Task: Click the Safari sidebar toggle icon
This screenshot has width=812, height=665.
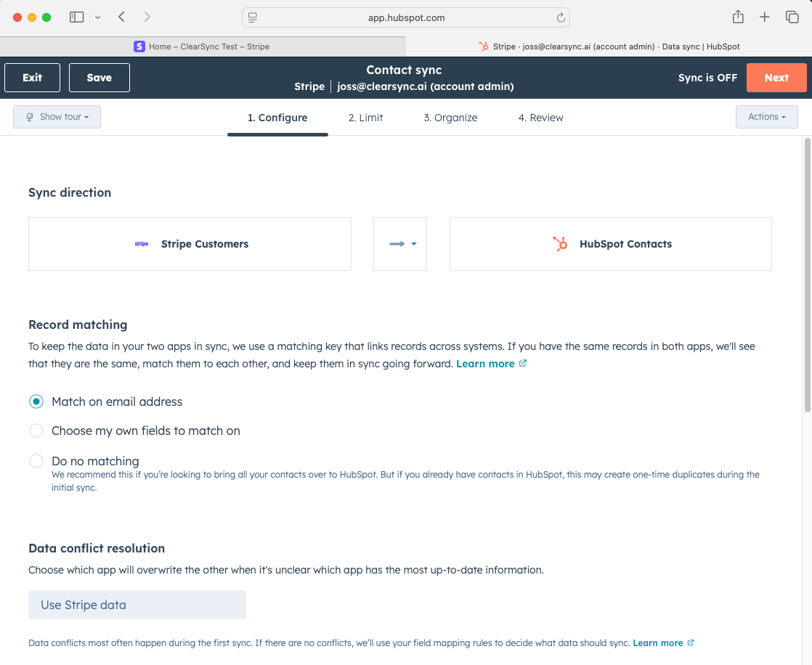Action: 77,17
